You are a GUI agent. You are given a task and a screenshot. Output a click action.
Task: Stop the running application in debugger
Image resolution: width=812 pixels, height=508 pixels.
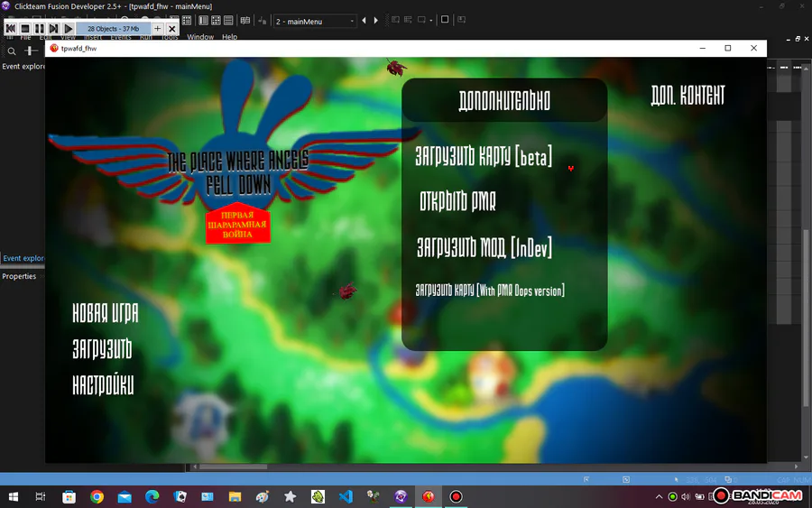point(25,29)
